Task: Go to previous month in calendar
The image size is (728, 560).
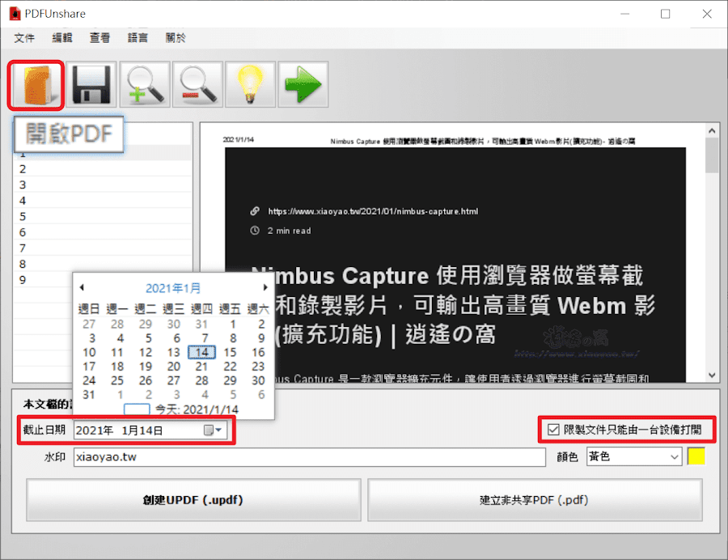Action: tap(83, 287)
